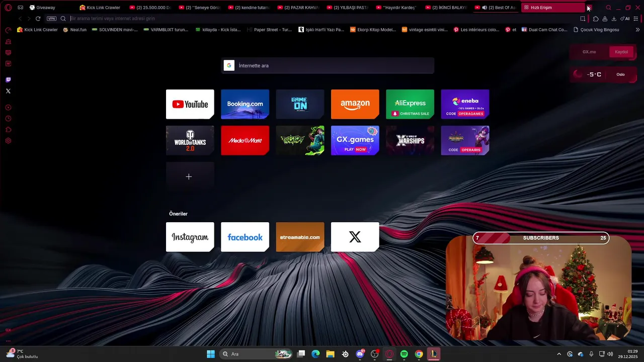
Task: Switch to the Best Of tab playing audio
Action: 495,8
